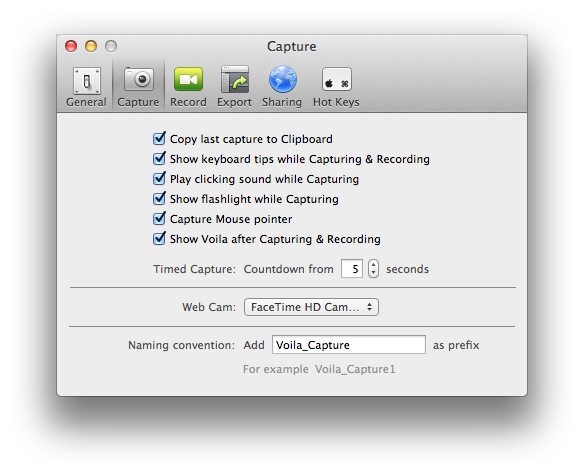The image size is (584, 475).
Task: Uncheck Play clicking sound while Capturing
Action: pyautogui.click(x=159, y=178)
